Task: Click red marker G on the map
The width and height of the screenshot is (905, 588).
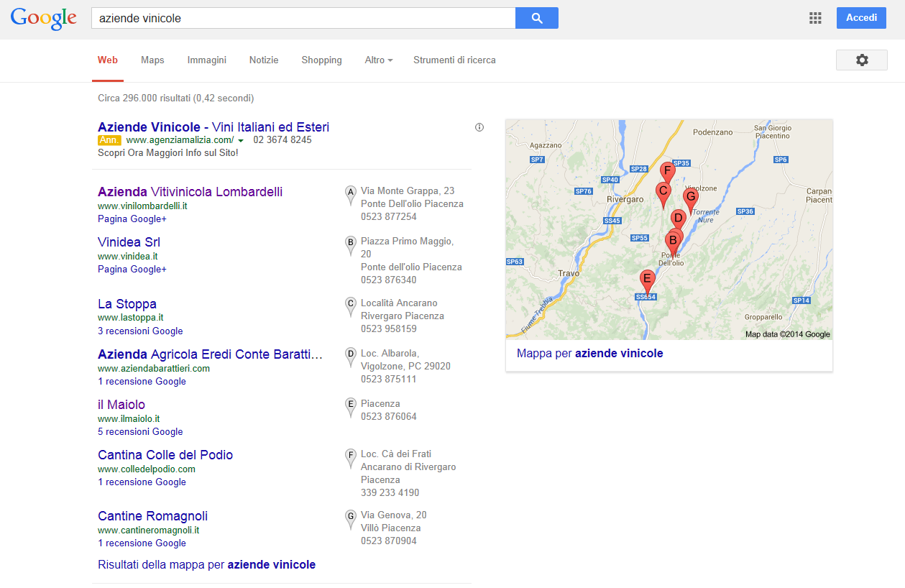Action: [x=691, y=199]
